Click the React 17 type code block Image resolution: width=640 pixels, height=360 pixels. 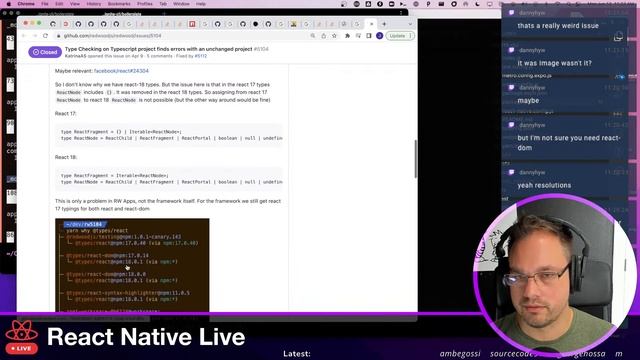(x=169, y=135)
